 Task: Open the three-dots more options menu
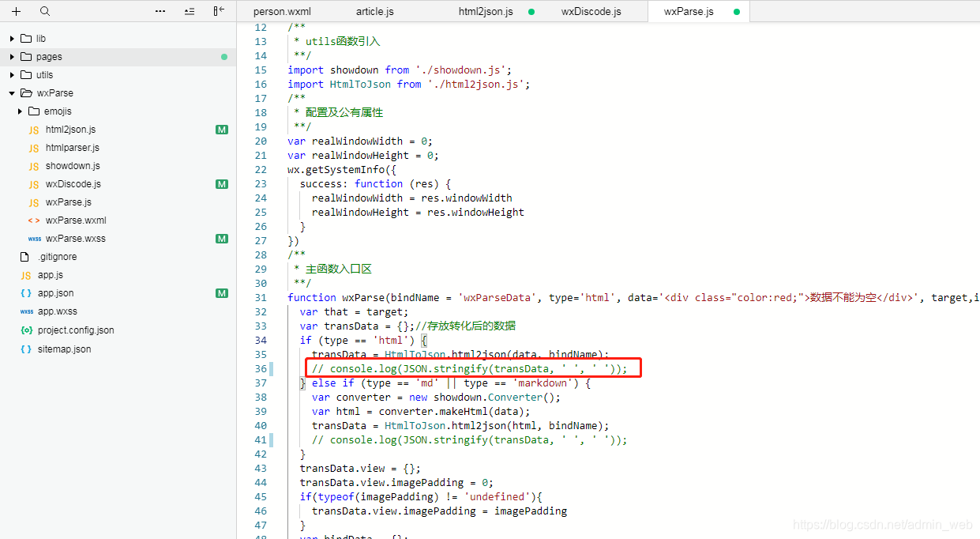(x=160, y=11)
